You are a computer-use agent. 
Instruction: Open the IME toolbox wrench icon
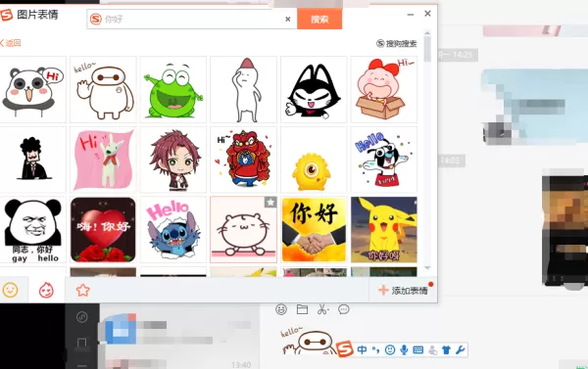pos(461,349)
